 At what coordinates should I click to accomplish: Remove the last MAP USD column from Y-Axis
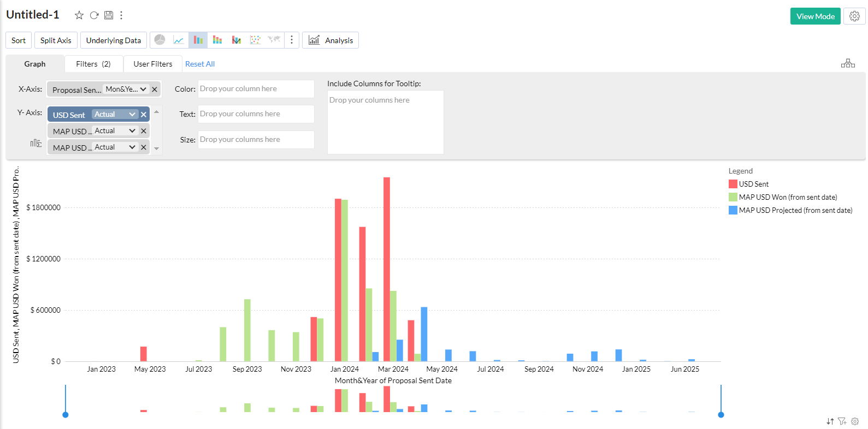(144, 147)
